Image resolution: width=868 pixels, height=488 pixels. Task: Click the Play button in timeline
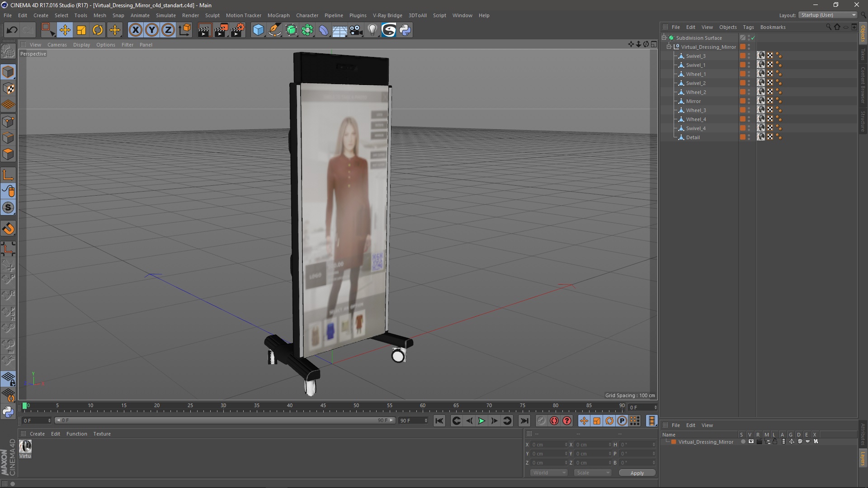481,421
